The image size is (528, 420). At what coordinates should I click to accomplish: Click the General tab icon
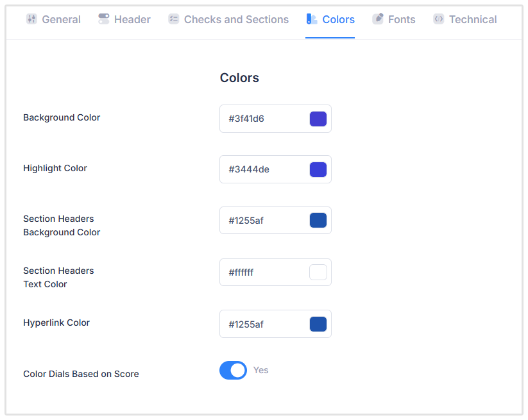tap(31, 19)
